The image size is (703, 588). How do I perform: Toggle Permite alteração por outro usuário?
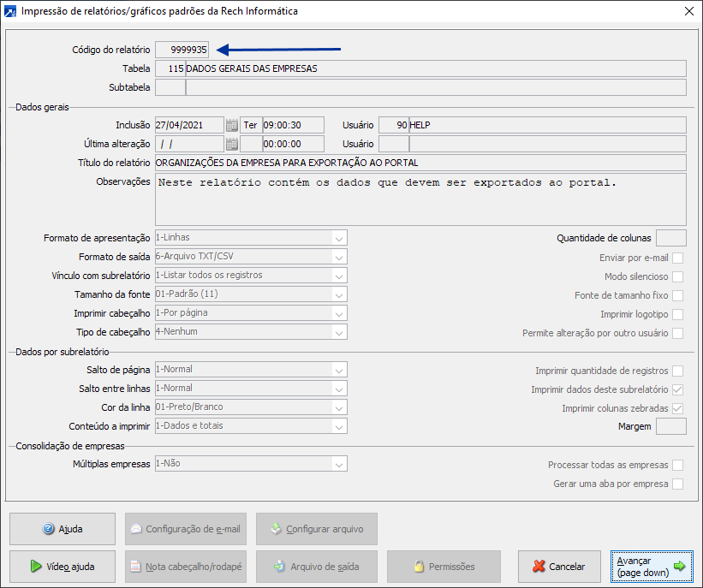[x=677, y=333]
